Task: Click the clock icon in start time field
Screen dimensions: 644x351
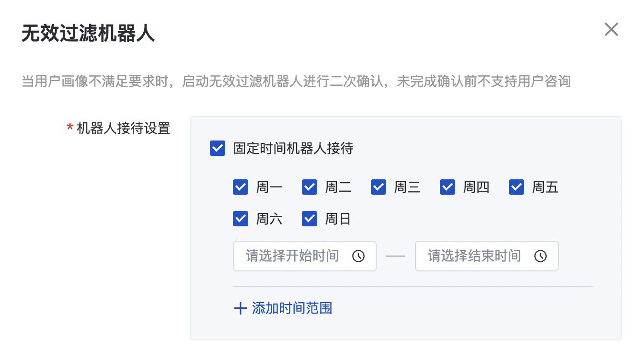Action: 358,256
